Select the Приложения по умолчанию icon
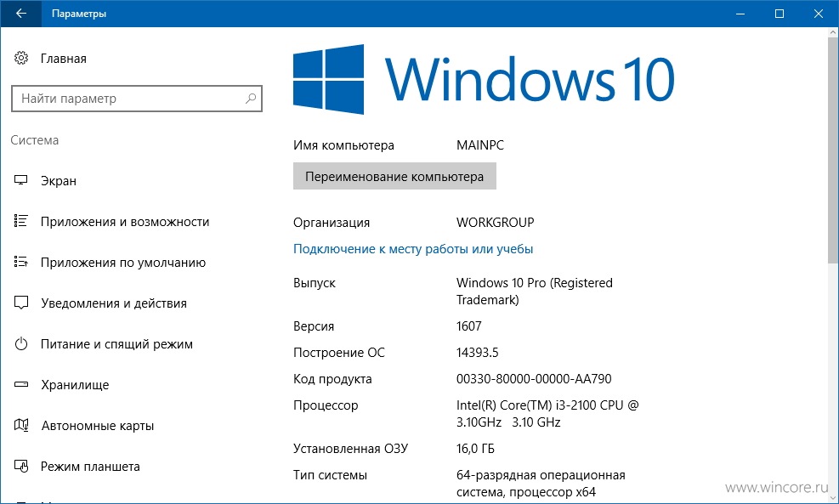The image size is (839, 504). 21,262
